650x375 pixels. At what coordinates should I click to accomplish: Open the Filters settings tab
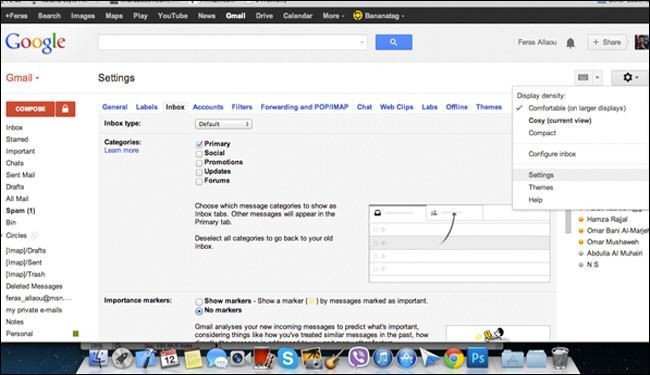242,107
